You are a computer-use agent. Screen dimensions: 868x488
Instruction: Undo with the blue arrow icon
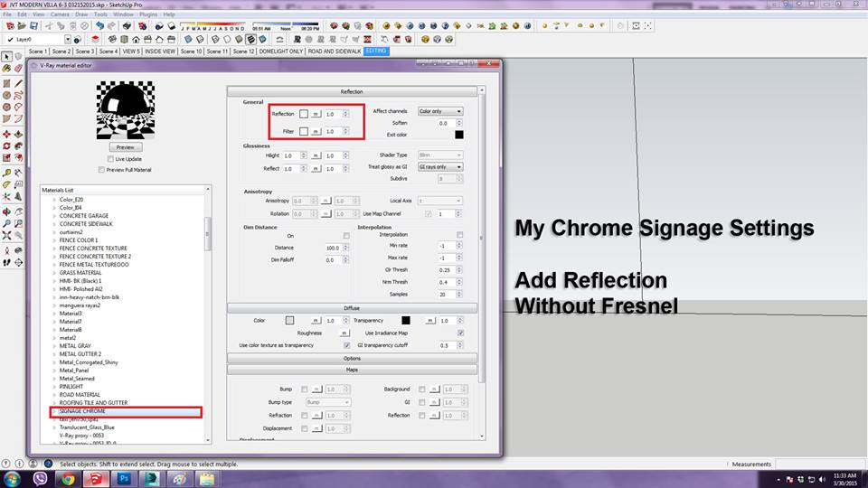click(x=99, y=26)
